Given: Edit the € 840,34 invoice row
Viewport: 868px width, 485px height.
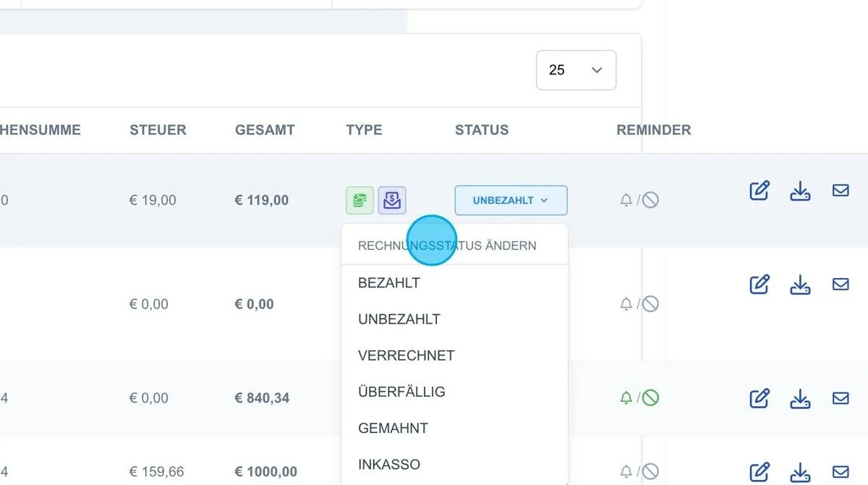Looking at the screenshot, I should pyautogui.click(x=759, y=398).
